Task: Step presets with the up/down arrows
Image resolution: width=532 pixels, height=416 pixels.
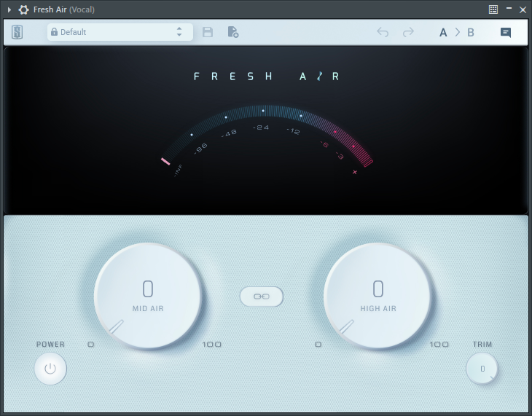Action: click(179, 32)
